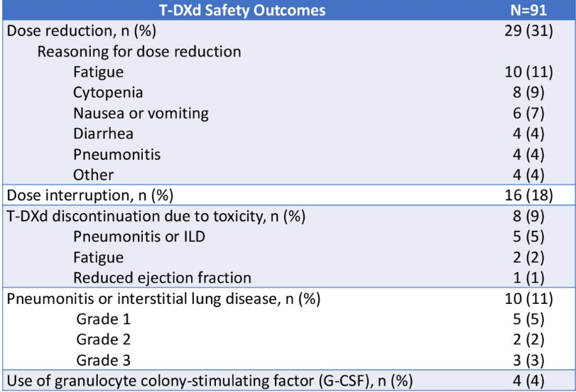Click the Reduced ejection fraction label
This screenshot has height=392, width=576.
click(x=162, y=278)
